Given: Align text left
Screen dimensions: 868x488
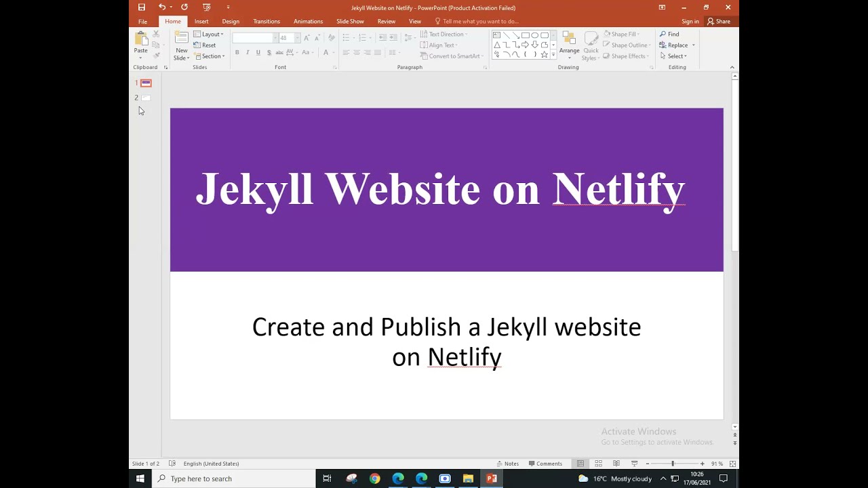Looking at the screenshot, I should [346, 53].
